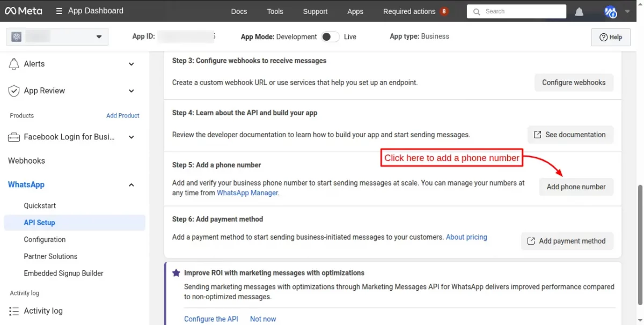Expand the App Review section chevron
The image size is (644, 325).
point(131,91)
